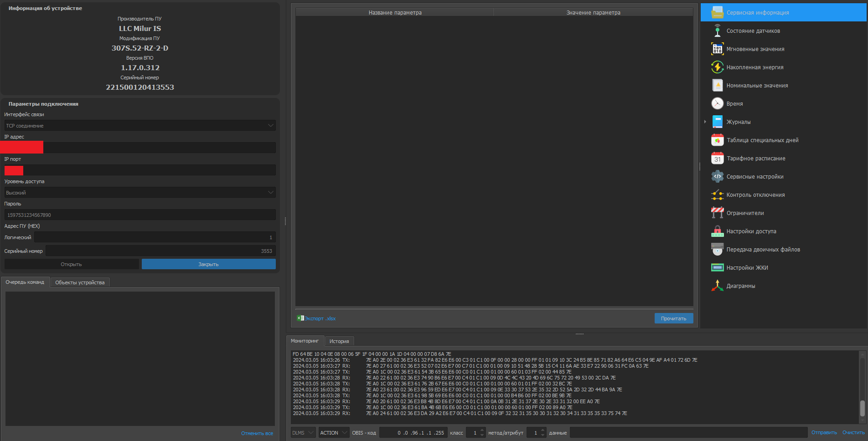Open the Состояние датчиков antenna icon
The height and width of the screenshot is (441, 868).
(x=717, y=31)
